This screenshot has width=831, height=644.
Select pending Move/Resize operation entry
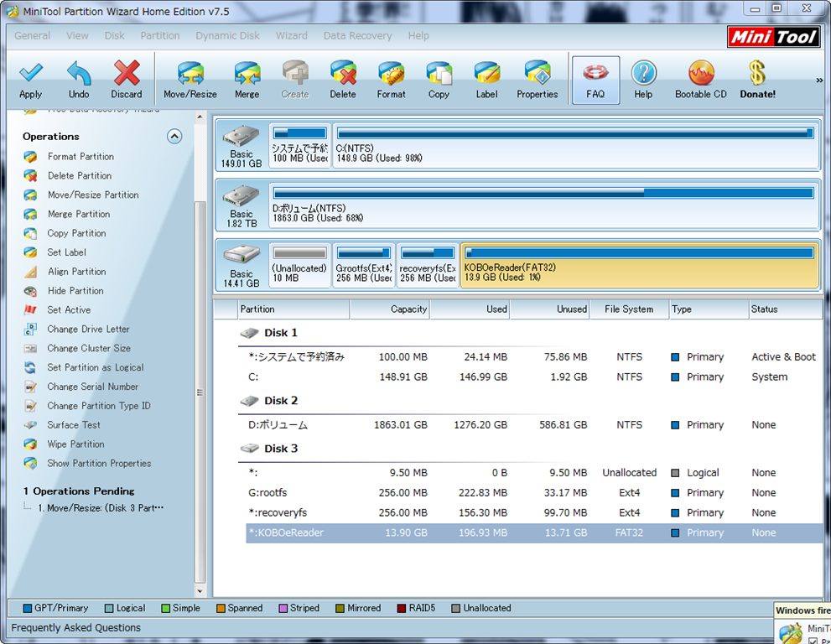click(x=101, y=508)
